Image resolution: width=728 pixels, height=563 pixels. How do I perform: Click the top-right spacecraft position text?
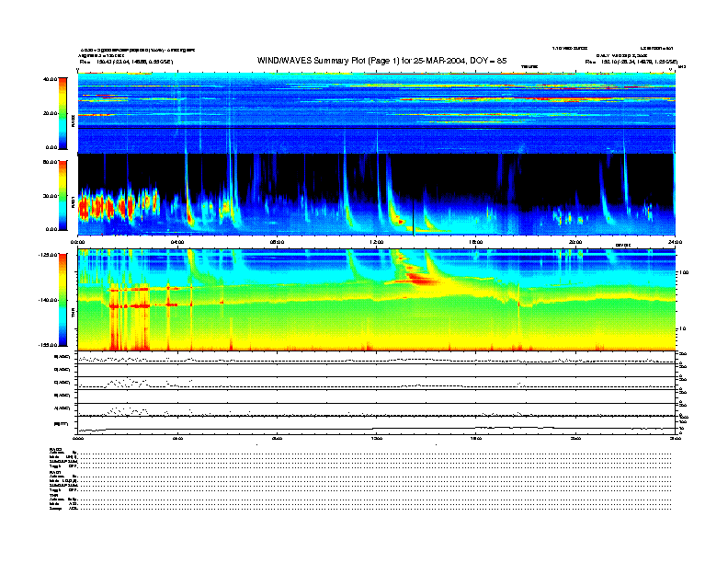[x=634, y=62]
